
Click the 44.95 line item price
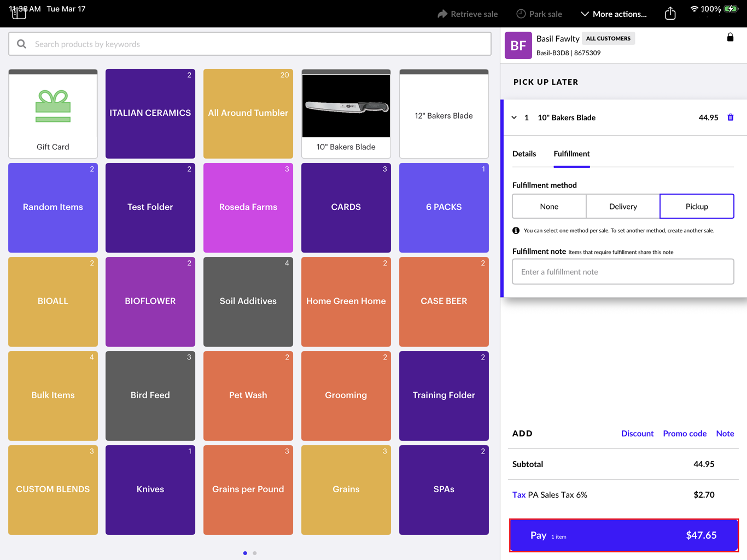(x=708, y=118)
